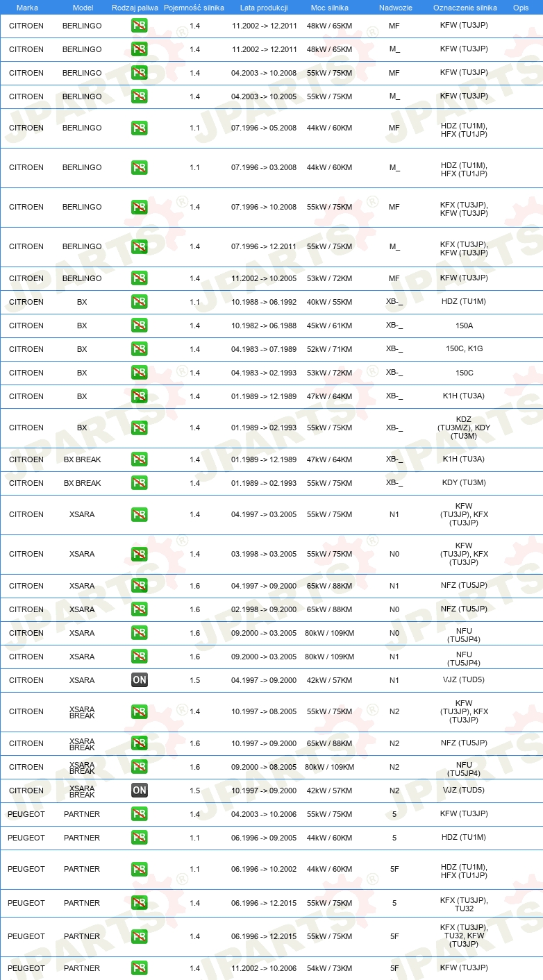Click petrol icon for Partner 54kW / 73KM row
The image size is (543, 980).
click(x=140, y=968)
